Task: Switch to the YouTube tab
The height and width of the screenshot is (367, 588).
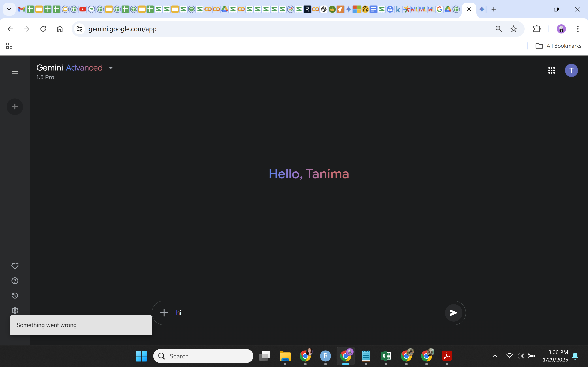Action: (x=83, y=9)
